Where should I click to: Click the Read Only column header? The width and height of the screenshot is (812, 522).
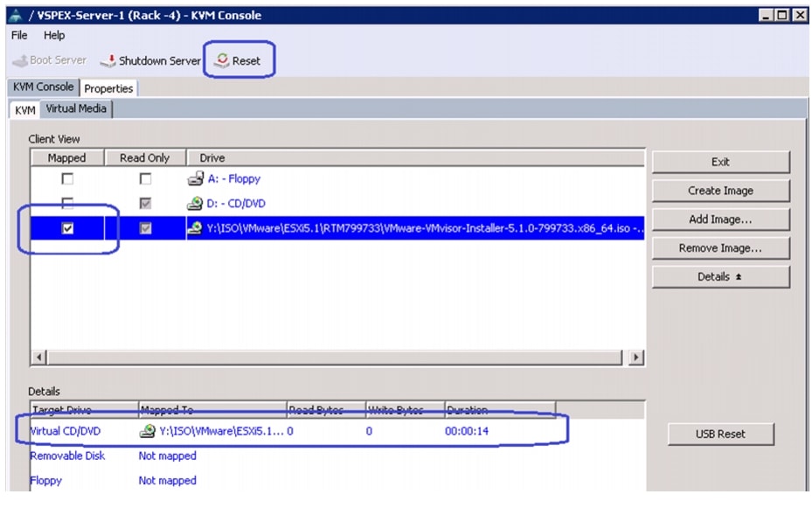pyautogui.click(x=144, y=158)
